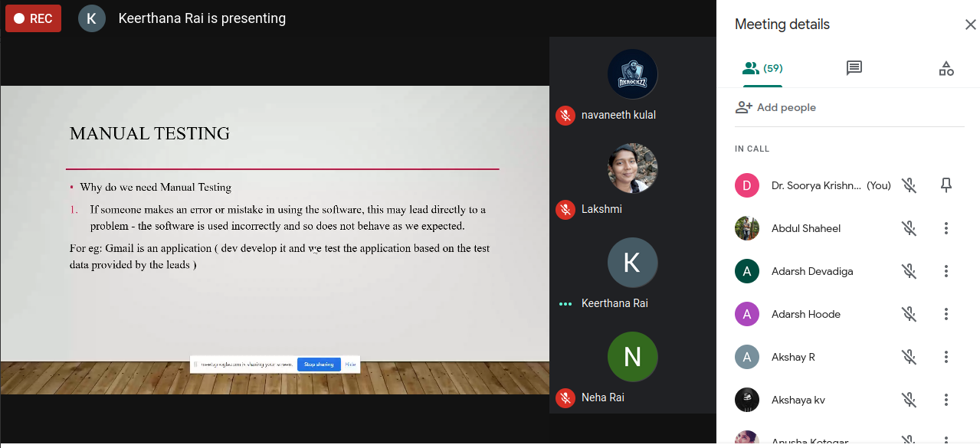Image resolution: width=980 pixels, height=448 pixels.
Task: Open the Activities shapes tab
Action: click(946, 68)
